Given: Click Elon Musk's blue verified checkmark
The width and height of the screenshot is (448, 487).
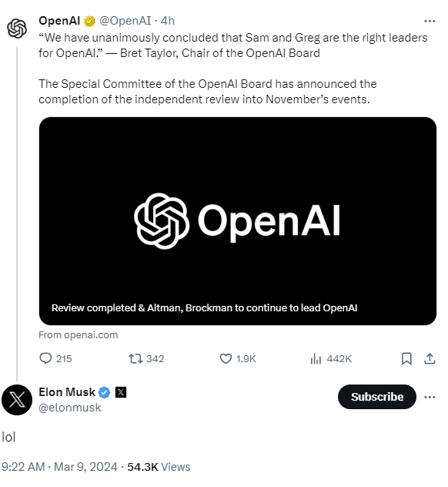Looking at the screenshot, I should pos(104,392).
